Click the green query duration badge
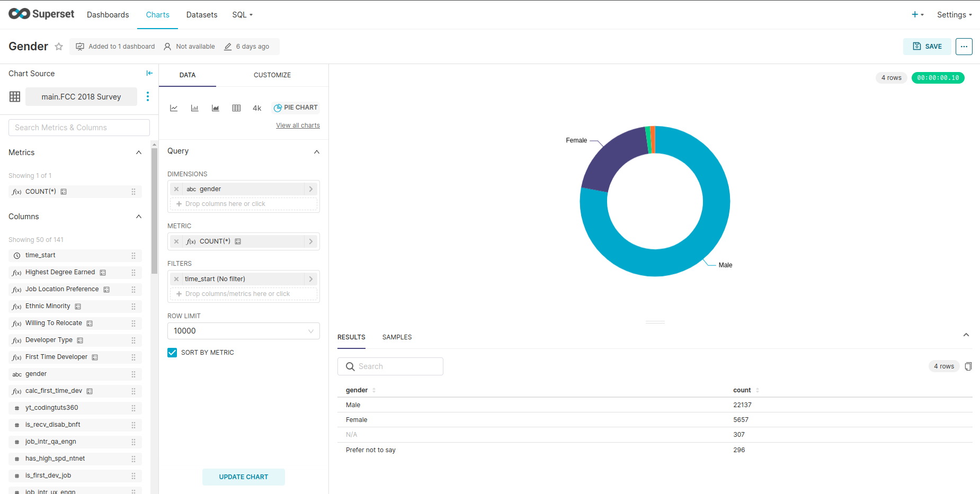Viewport: 980px width, 494px height. (938, 77)
